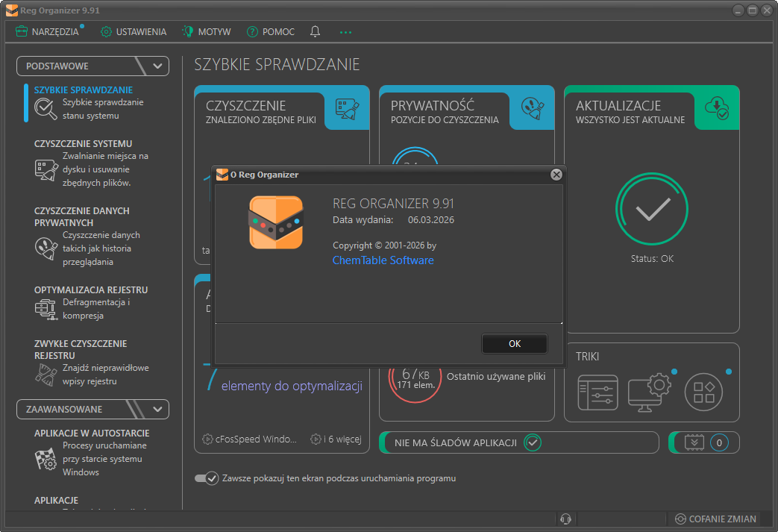
Task: Open Zwykłe czyszczenie rejestru section
Action: (81, 349)
